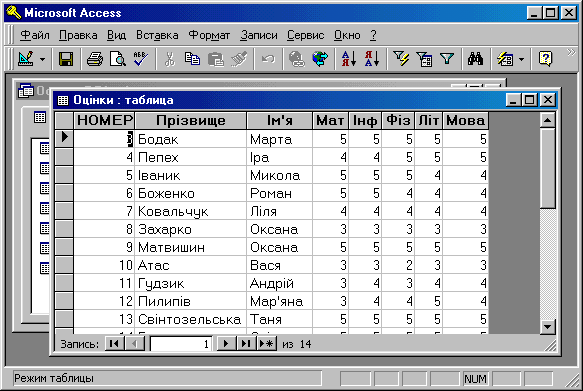Click the name cell Микола
The image size is (583, 391).
point(279,175)
